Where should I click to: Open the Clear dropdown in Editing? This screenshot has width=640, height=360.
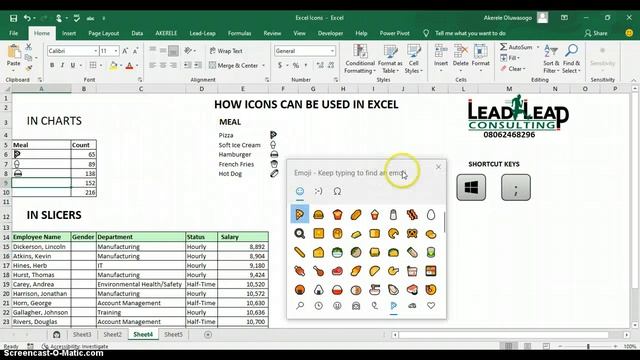click(x=513, y=69)
